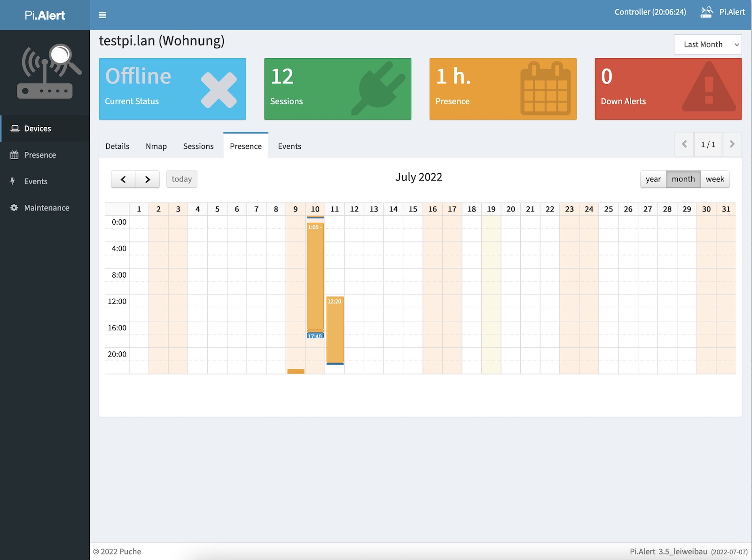The height and width of the screenshot is (560, 752).
Task: Click the Controller (20:06:24) link
Action: [x=649, y=12]
